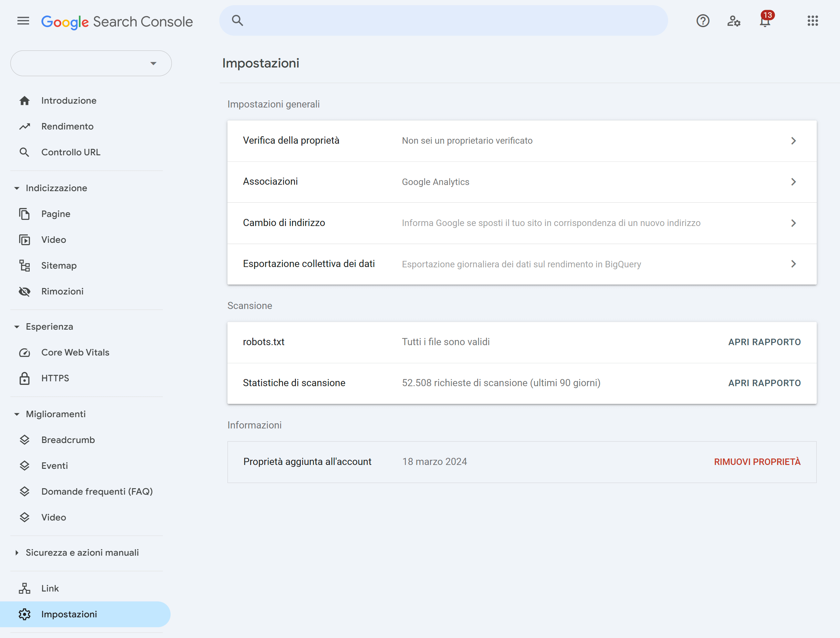Click the Impostazioni page heading
840x638 pixels.
[261, 63]
